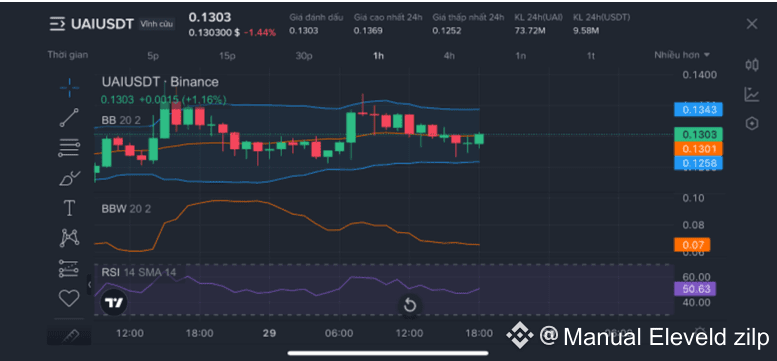Reset the chart view

(x=410, y=305)
